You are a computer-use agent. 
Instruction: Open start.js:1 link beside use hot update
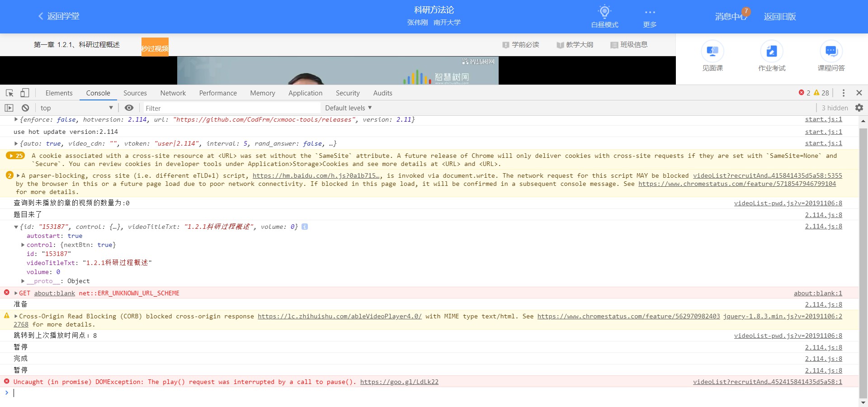coord(823,132)
